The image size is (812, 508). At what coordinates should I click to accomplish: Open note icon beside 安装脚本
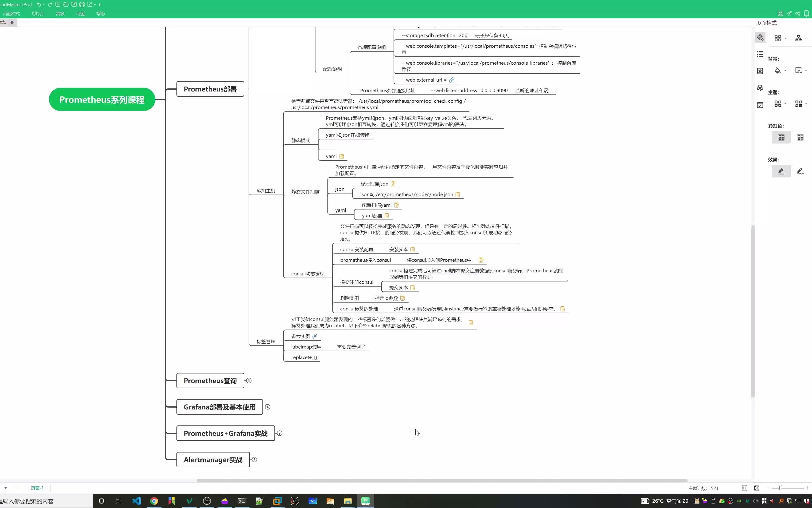(413, 250)
